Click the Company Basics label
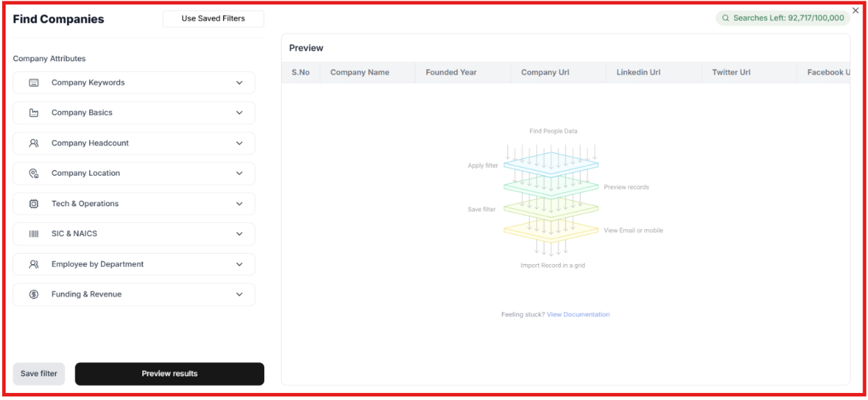 click(82, 113)
